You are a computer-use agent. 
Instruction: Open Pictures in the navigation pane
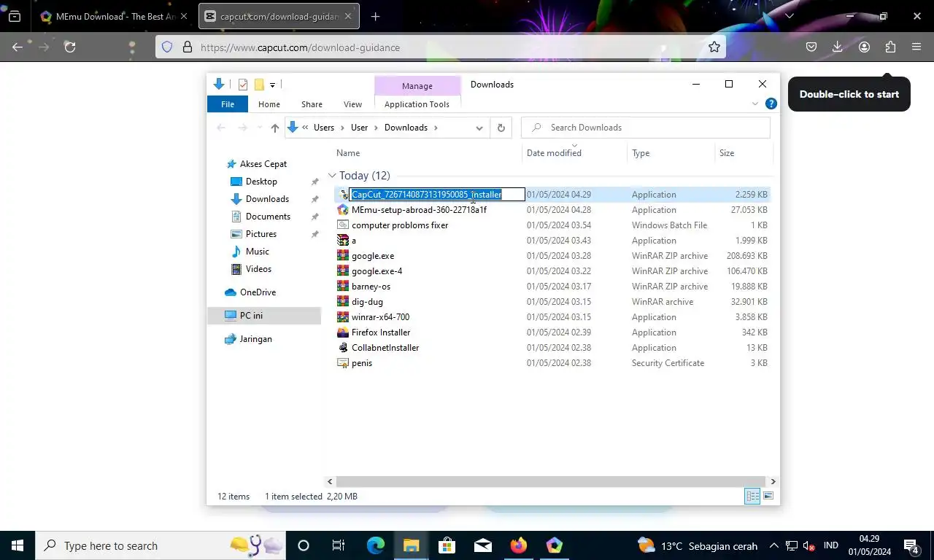pos(261,234)
